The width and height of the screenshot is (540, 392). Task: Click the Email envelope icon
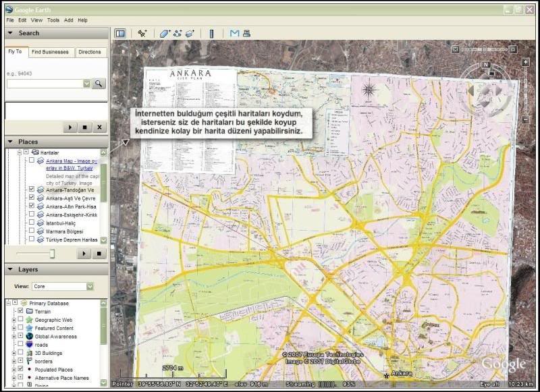[234, 33]
